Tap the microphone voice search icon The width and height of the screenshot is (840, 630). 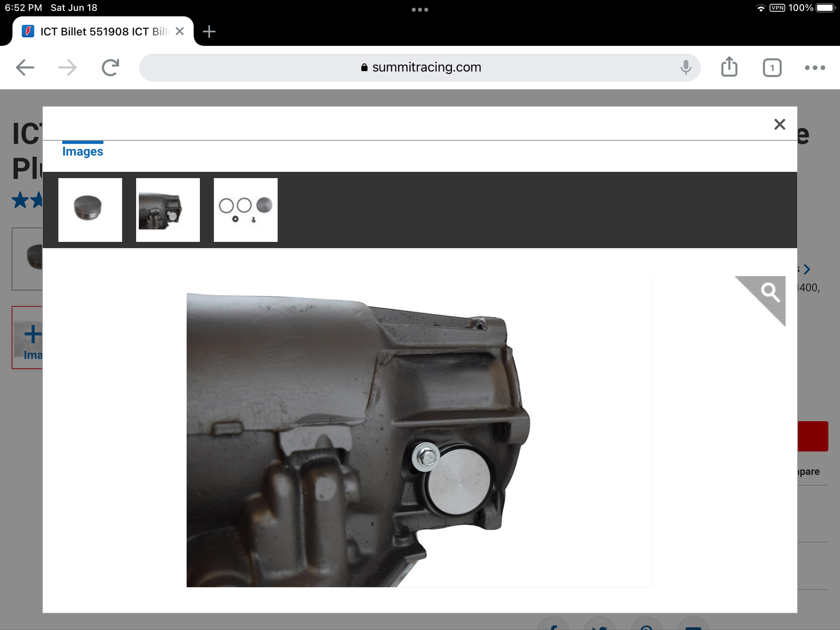pos(685,67)
